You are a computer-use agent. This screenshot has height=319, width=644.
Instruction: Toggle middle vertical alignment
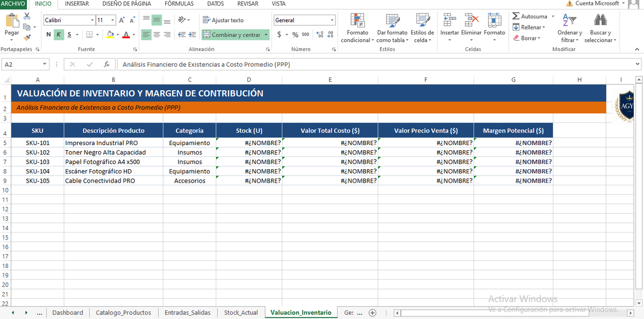(157, 20)
